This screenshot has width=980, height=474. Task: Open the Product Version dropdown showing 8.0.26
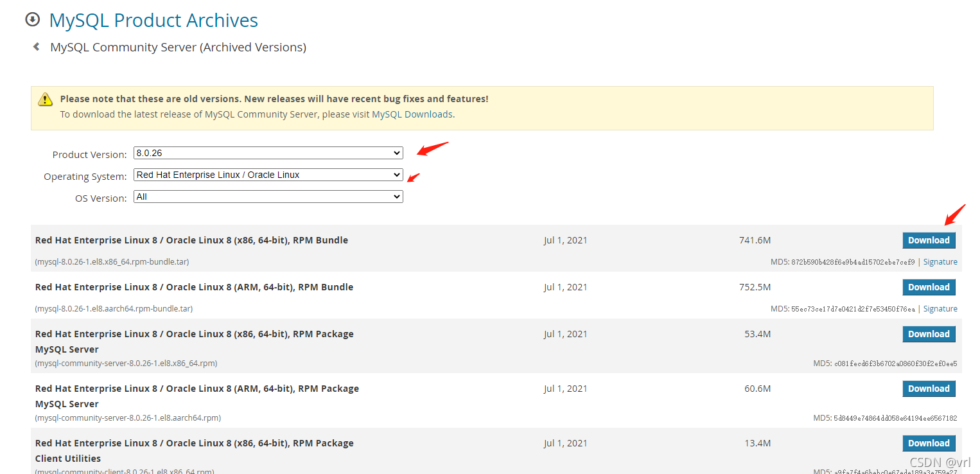(x=268, y=153)
